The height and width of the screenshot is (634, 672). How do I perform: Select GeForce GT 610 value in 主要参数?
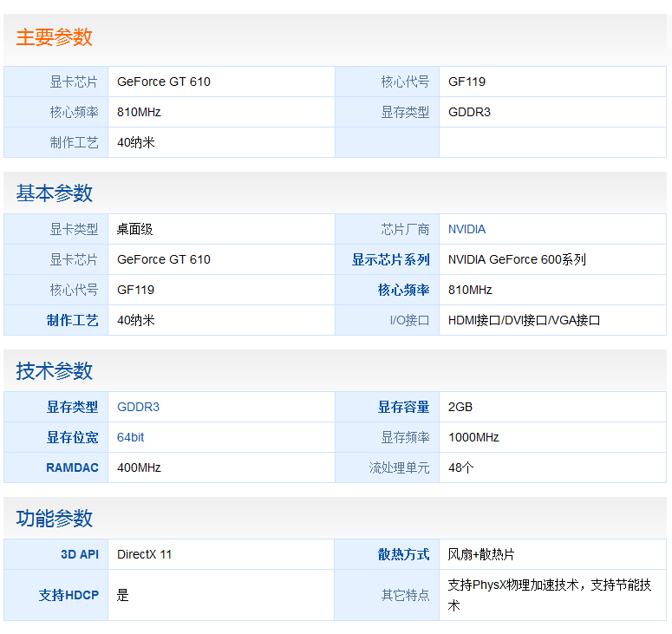point(164,82)
